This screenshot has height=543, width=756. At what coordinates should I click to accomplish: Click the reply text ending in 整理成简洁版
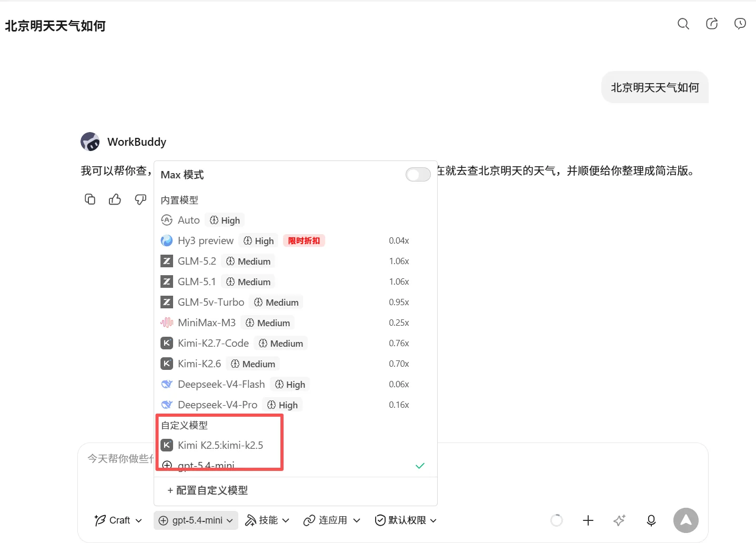pyautogui.click(x=566, y=170)
